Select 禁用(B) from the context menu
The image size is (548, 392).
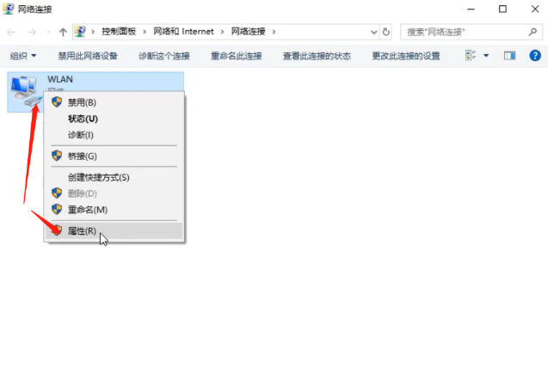point(82,102)
